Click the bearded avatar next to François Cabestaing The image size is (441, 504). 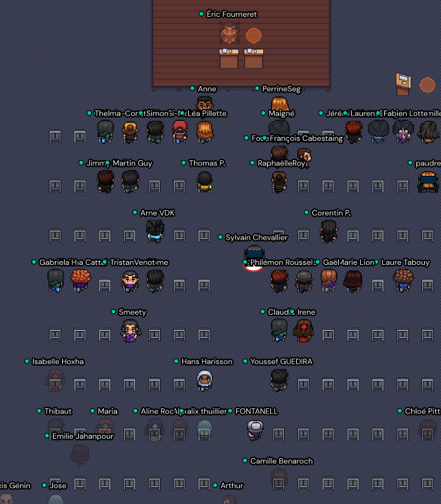click(305, 156)
